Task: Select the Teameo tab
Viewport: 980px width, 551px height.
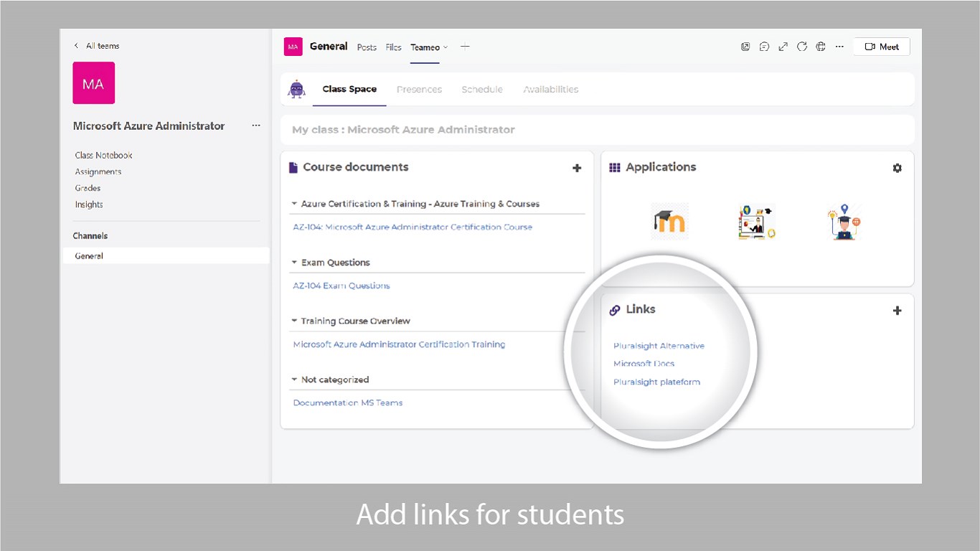Action: click(x=425, y=47)
